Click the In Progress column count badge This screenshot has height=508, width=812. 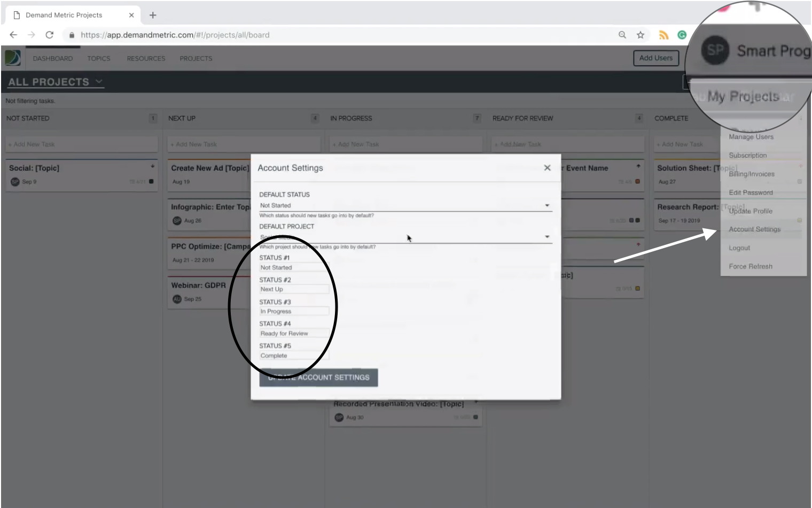477,118
